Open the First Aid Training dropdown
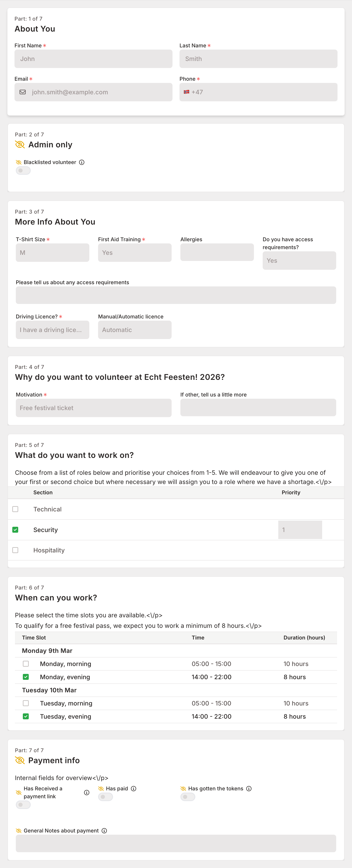 pos(135,253)
